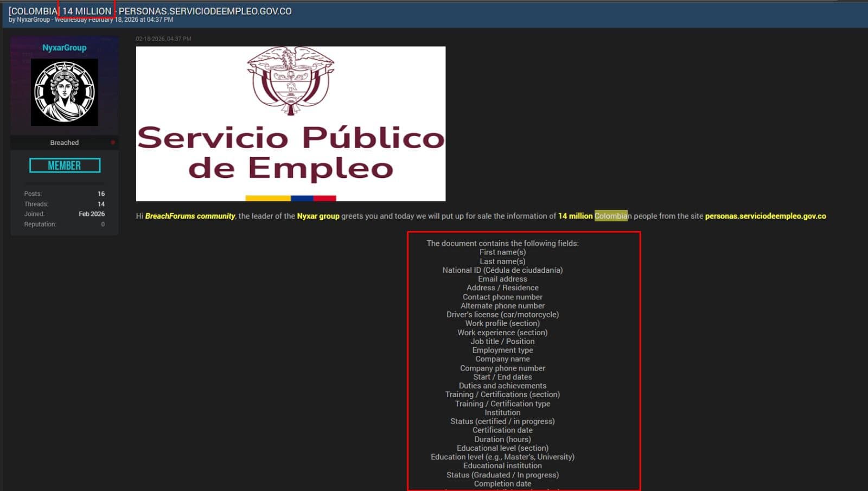Screen dimensions: 868x491
Task: Click the author name in thread header
Action: pyautogui.click(x=33, y=20)
